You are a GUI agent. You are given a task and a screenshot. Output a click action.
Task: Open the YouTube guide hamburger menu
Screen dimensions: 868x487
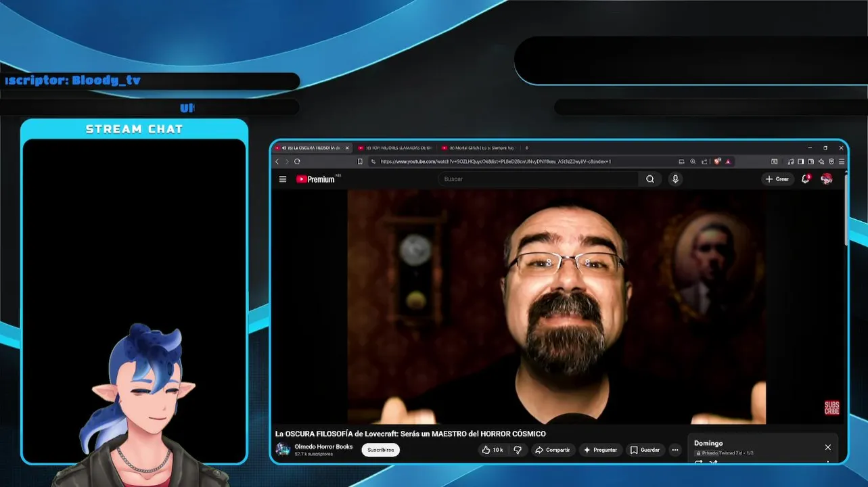tap(283, 179)
